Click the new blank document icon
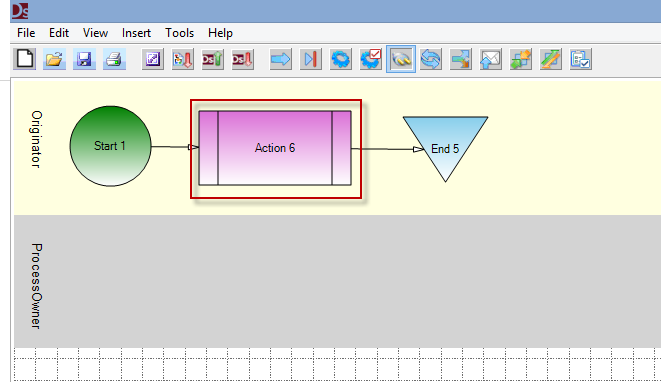Viewport: 661px width, 382px height. click(x=25, y=59)
